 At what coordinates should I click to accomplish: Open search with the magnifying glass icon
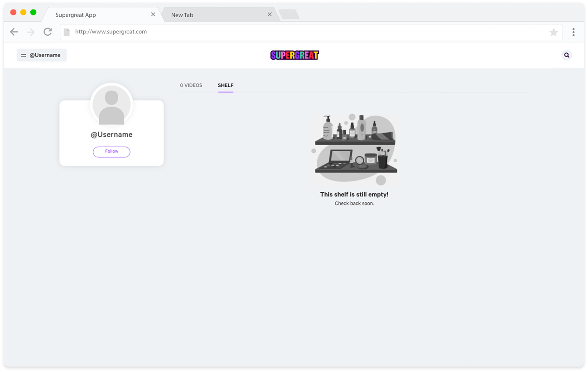pyautogui.click(x=567, y=55)
